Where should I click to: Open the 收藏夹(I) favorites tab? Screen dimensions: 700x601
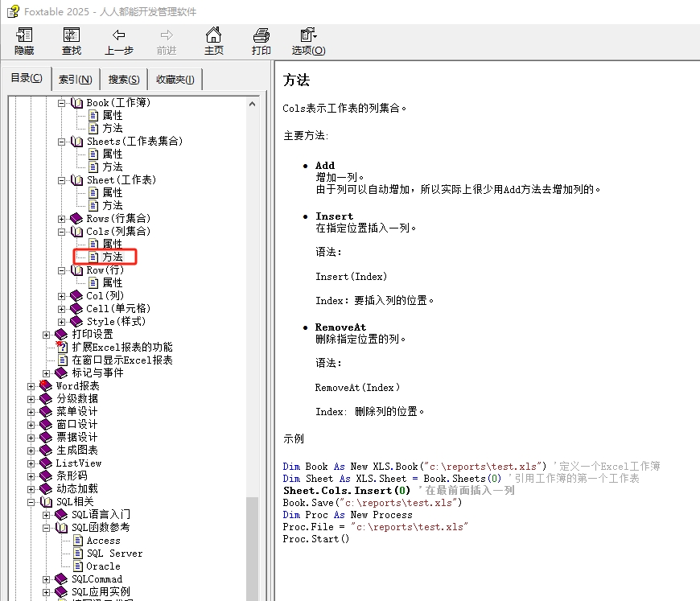click(175, 80)
